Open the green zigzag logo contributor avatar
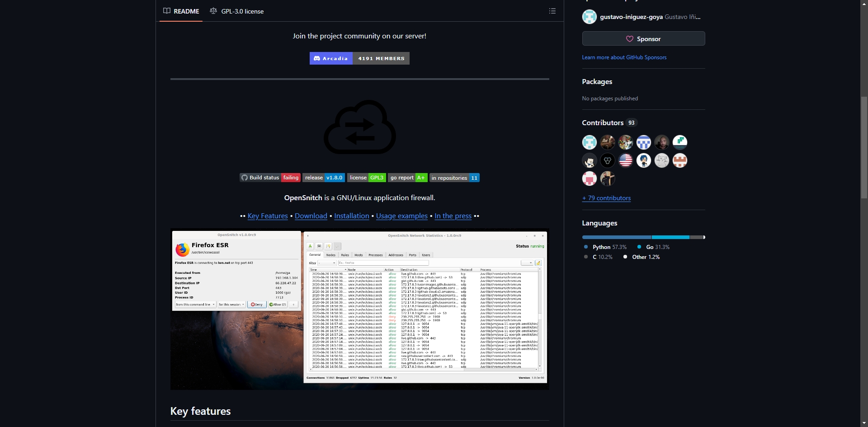Viewport: 868px width, 427px height. tap(680, 142)
